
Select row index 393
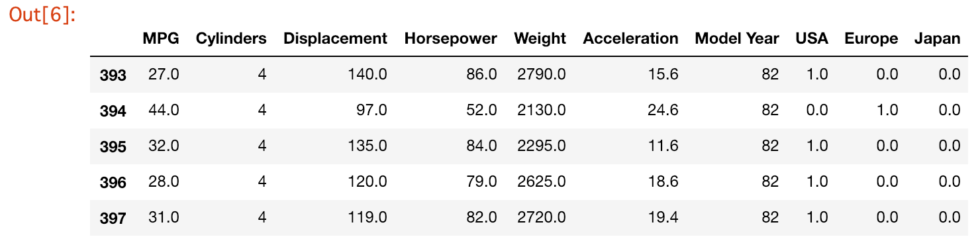(113, 75)
